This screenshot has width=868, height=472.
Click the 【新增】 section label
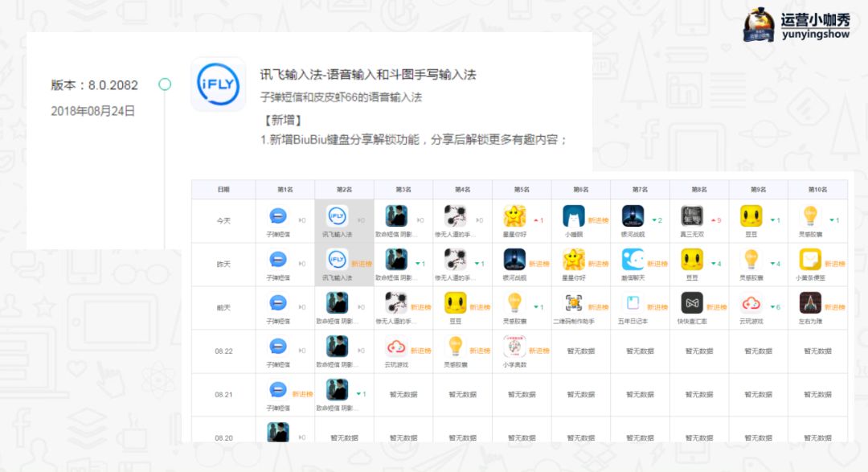tap(281, 120)
